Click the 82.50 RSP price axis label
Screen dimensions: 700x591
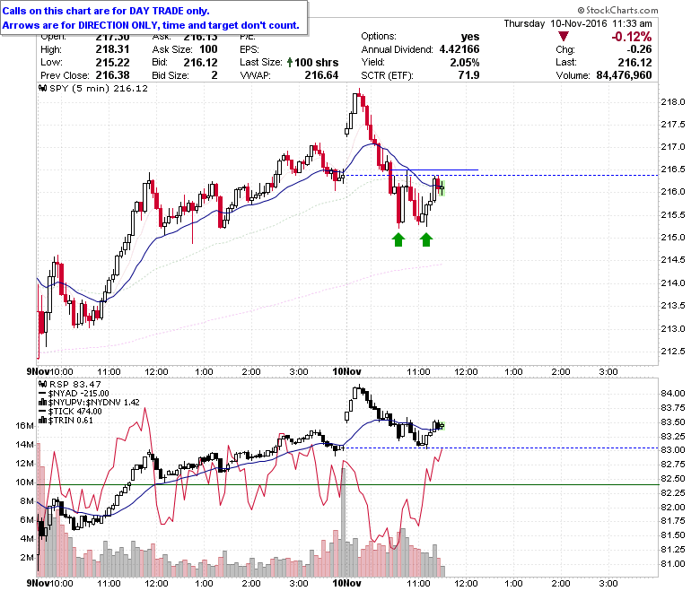(673, 478)
